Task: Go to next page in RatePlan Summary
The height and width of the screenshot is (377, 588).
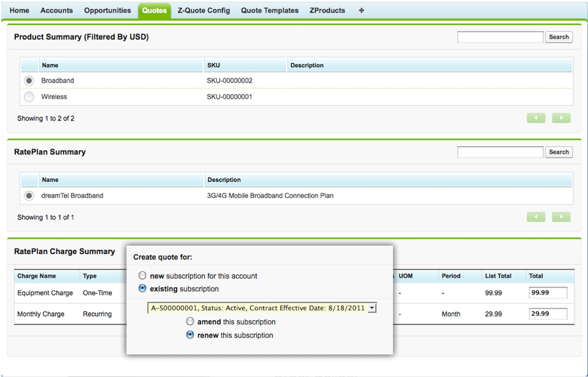Action: tap(561, 217)
